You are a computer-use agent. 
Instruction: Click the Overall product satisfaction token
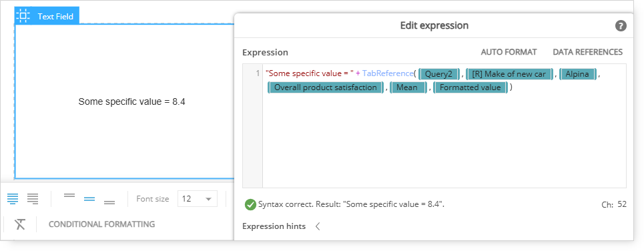pos(325,87)
